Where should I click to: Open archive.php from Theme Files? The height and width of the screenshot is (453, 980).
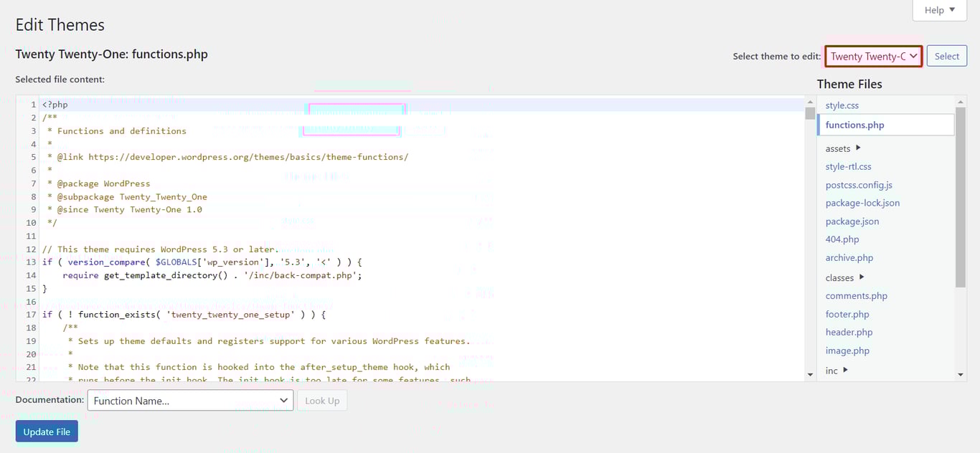click(849, 257)
